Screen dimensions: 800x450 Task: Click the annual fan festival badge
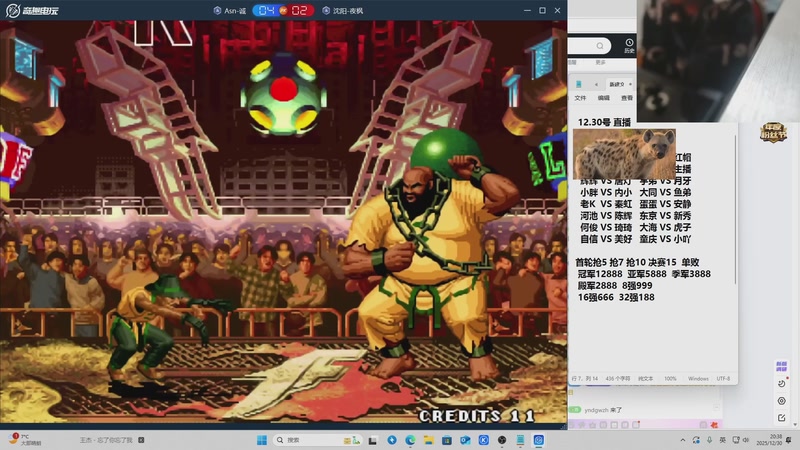tap(773, 132)
